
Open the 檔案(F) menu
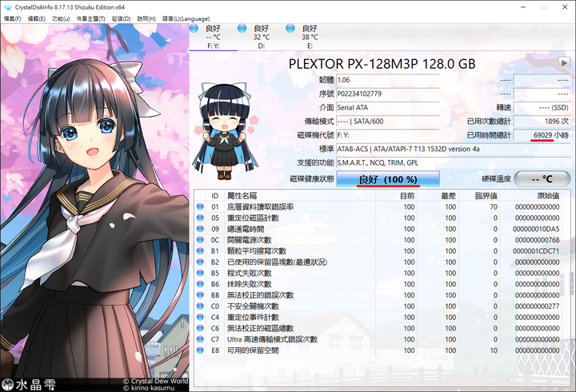[12, 18]
